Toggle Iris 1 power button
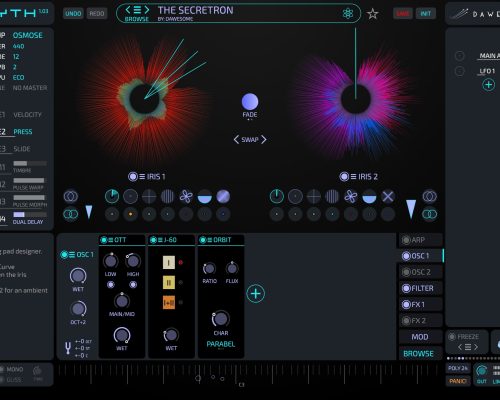The height and width of the screenshot is (400, 500). tap(133, 176)
